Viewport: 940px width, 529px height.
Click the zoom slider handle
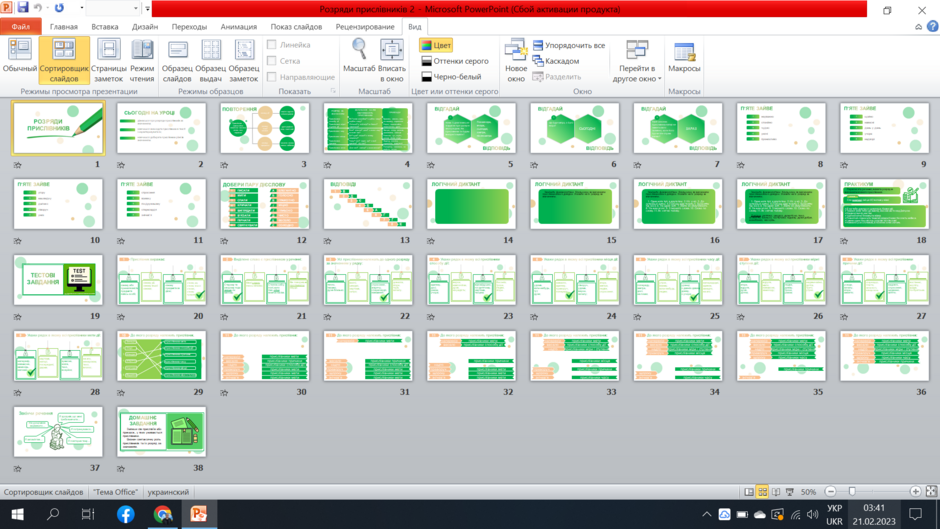[x=852, y=492]
